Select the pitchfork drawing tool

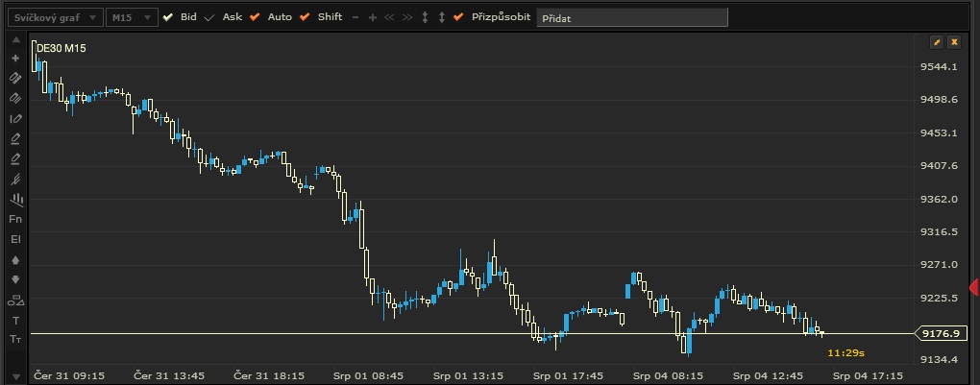[15, 200]
